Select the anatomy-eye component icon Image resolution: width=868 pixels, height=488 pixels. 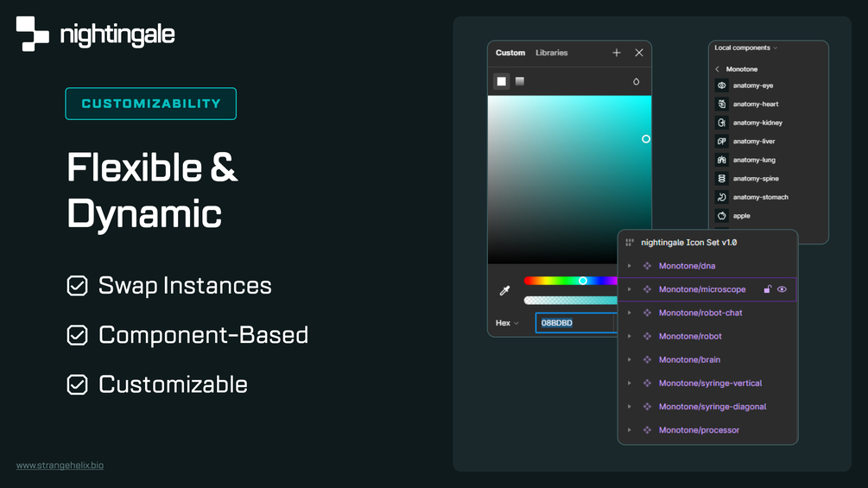pyautogui.click(x=721, y=86)
